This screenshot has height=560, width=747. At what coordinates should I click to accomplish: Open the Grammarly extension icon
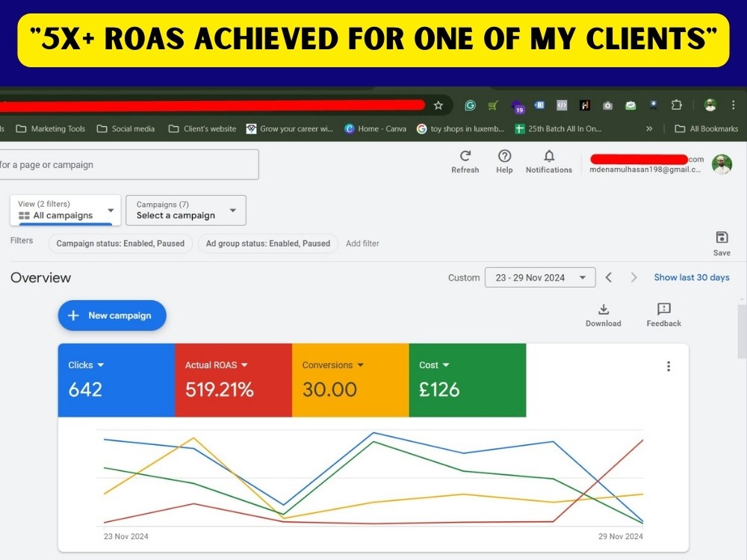470,105
